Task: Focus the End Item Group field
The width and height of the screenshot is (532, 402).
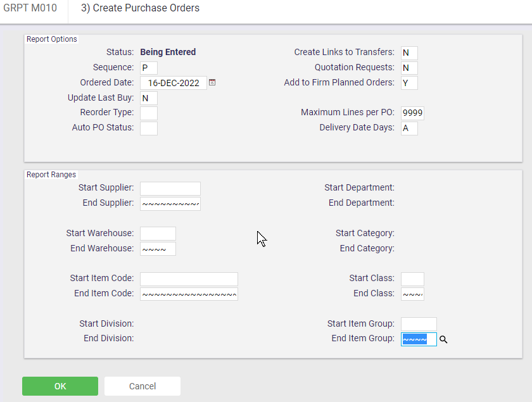Action: click(419, 339)
